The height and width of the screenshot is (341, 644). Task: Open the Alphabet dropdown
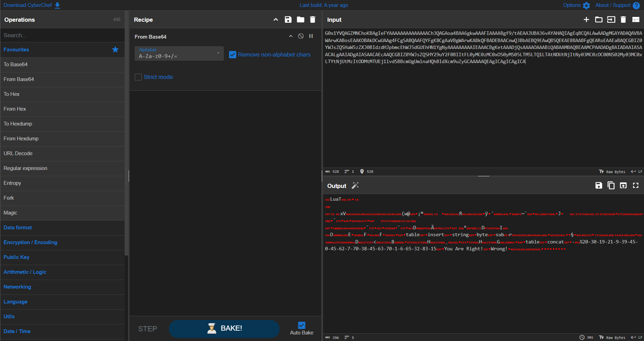pos(179,53)
